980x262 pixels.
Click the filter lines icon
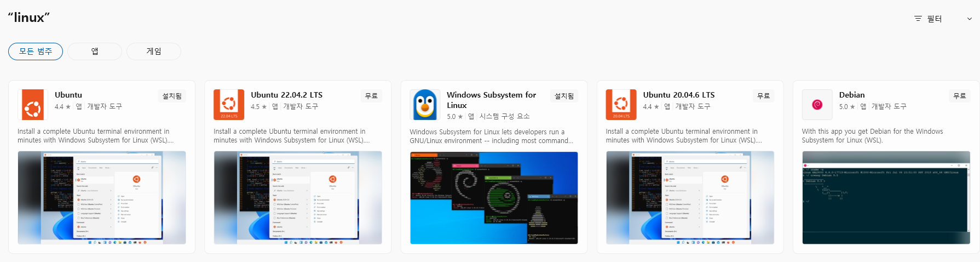pos(918,19)
